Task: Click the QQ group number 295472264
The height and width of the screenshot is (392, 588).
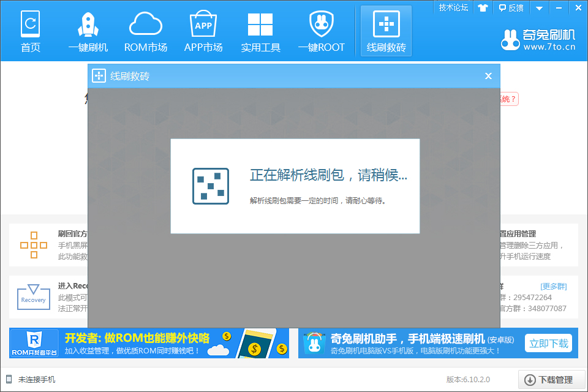Action: [532, 298]
